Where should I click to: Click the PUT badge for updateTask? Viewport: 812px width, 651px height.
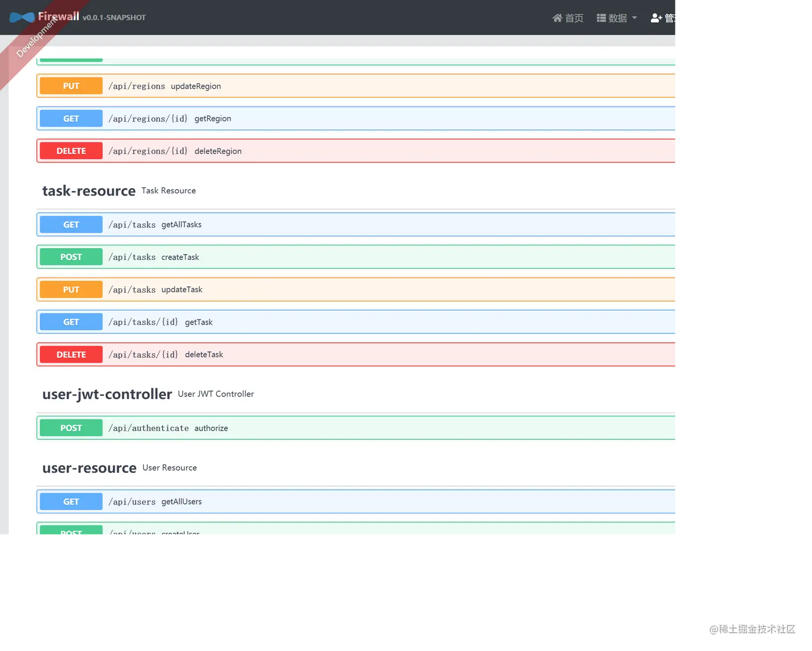coord(71,290)
